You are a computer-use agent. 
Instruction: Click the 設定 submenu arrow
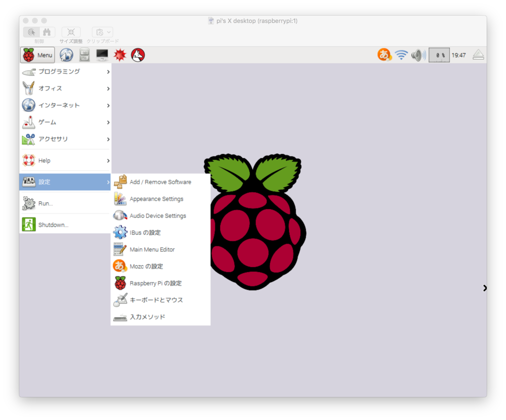tap(108, 182)
